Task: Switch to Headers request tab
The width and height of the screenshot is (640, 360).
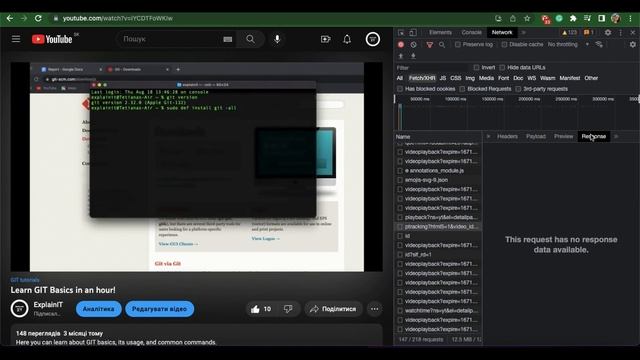Action: [507, 136]
